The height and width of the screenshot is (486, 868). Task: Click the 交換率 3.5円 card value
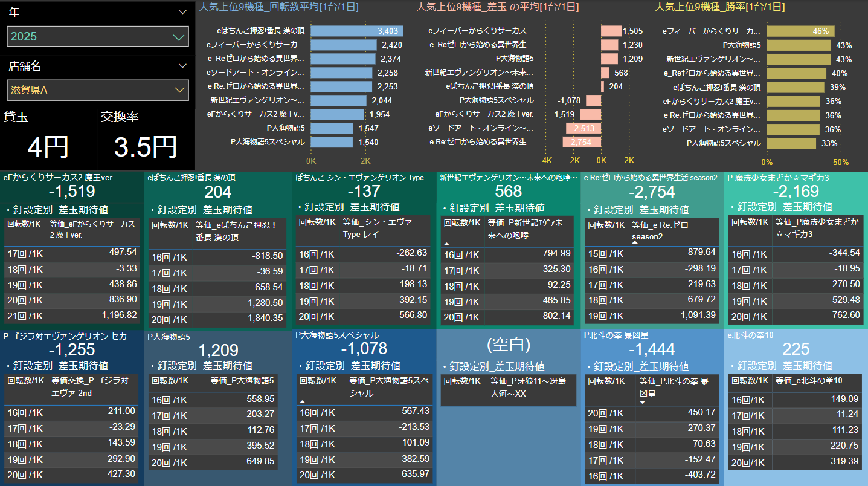click(145, 147)
